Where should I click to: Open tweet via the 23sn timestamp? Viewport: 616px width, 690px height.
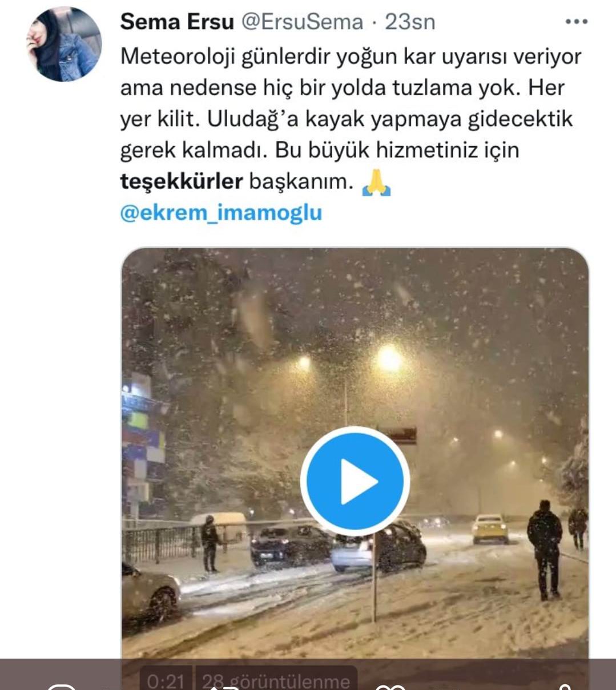click(x=410, y=22)
